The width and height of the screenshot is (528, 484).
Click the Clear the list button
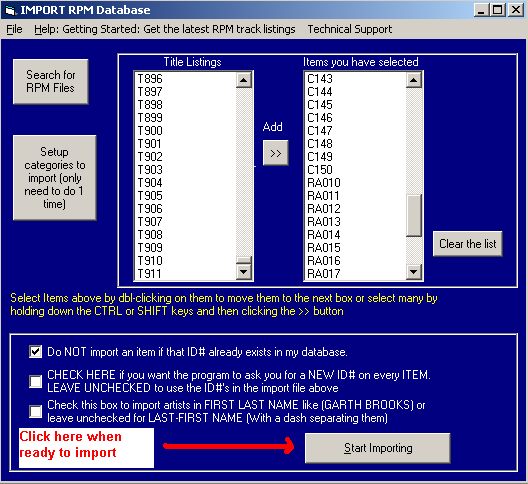(x=468, y=244)
